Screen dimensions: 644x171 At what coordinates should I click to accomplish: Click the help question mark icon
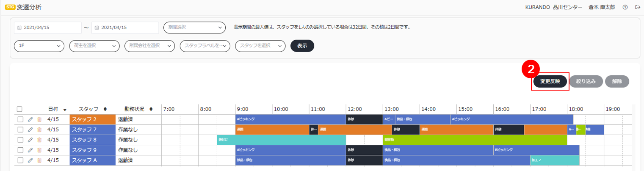pyautogui.click(x=625, y=7)
